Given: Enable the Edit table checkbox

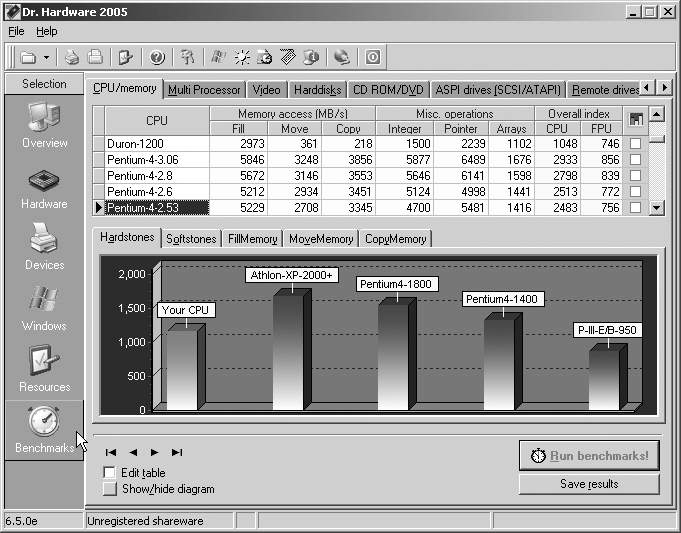Looking at the screenshot, I should (109, 473).
